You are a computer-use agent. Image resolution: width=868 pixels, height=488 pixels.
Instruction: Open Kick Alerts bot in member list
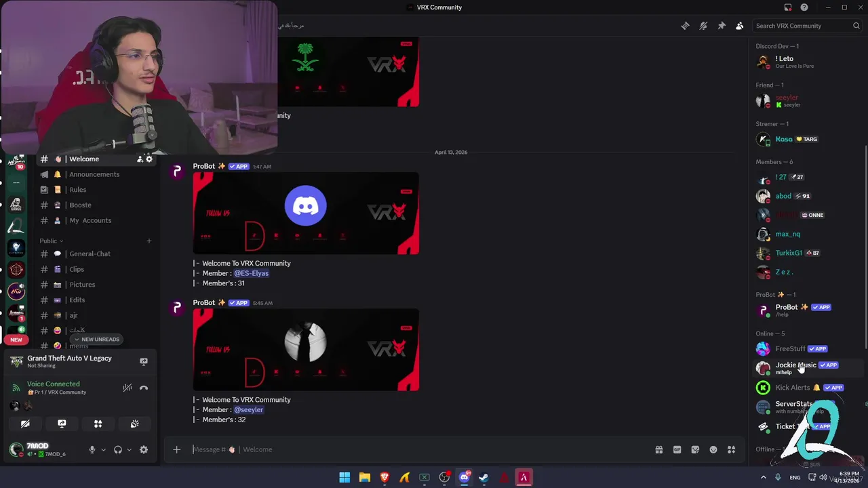point(807,388)
